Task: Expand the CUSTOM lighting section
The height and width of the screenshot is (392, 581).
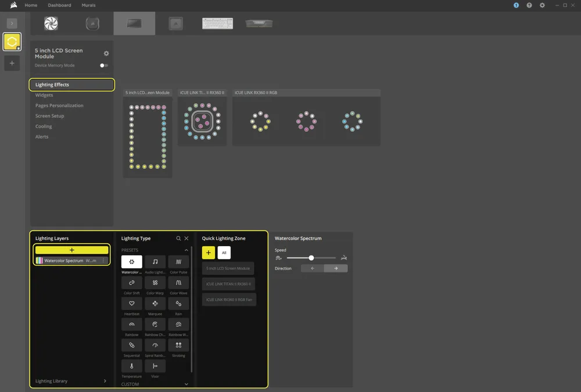Action: tap(186, 384)
